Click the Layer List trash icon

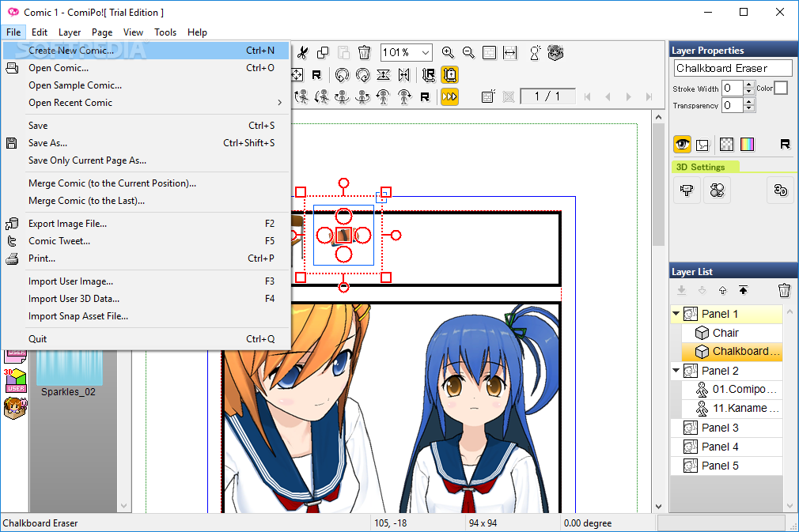click(x=784, y=290)
